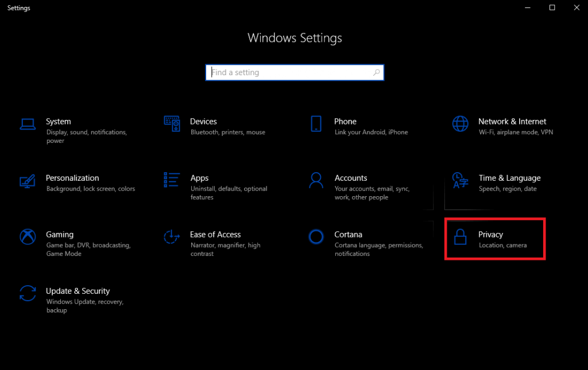Click 'Wi-Fi, airplane mode, VPN' description

[x=516, y=132]
